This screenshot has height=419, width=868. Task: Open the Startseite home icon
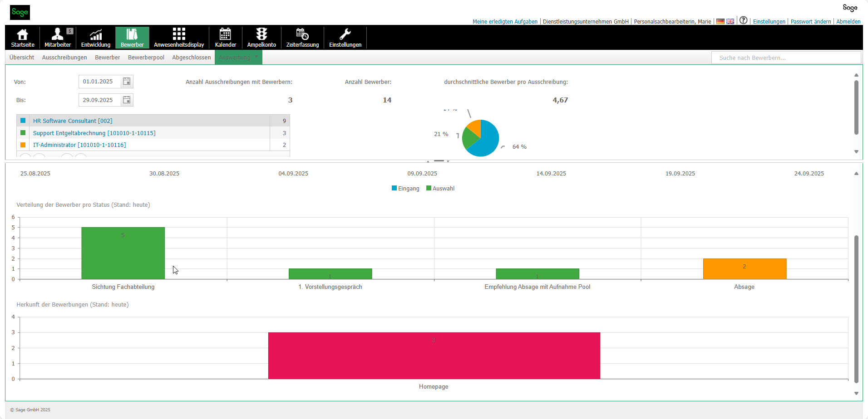pyautogui.click(x=22, y=38)
